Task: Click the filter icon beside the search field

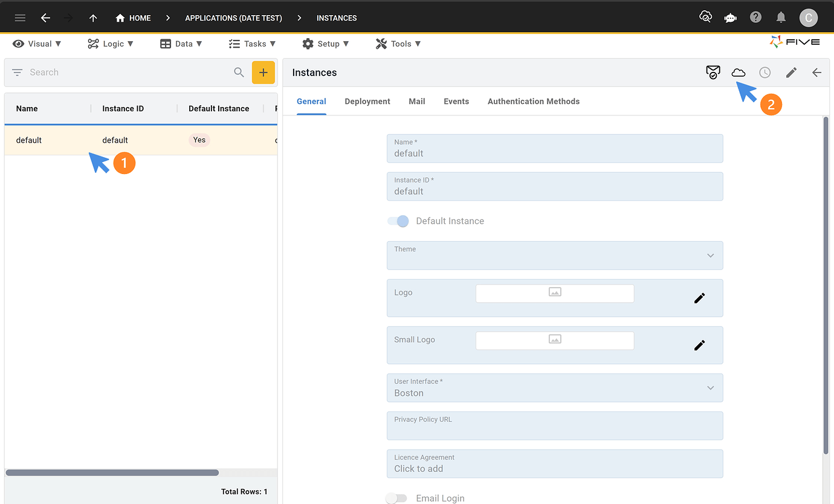Action: click(16, 72)
